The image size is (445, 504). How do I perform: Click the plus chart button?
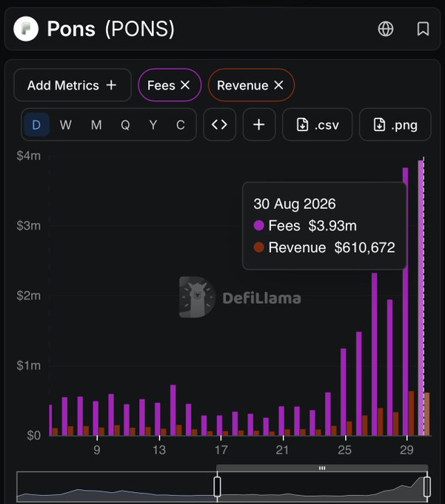point(259,125)
